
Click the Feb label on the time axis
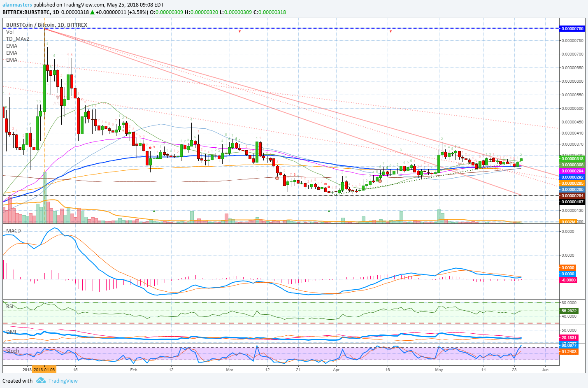click(134, 369)
